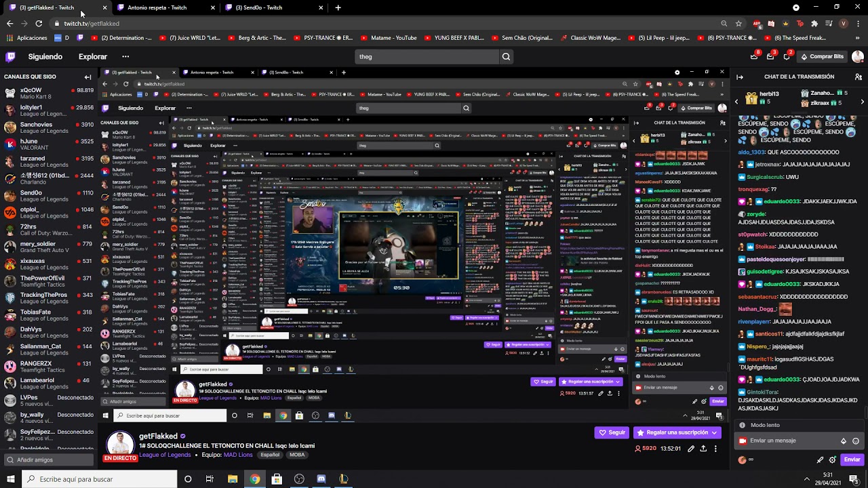This screenshot has width=868, height=488.
Task: Open outermost Aplicaciones bookmarks shortcut
Action: pos(26,38)
